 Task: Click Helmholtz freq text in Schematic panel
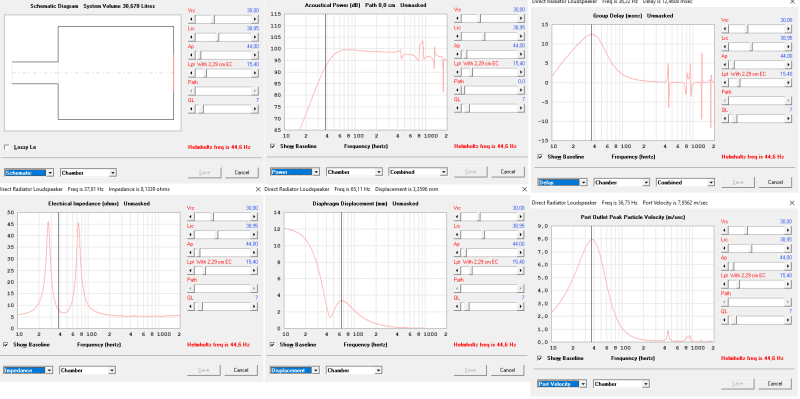click(219, 147)
